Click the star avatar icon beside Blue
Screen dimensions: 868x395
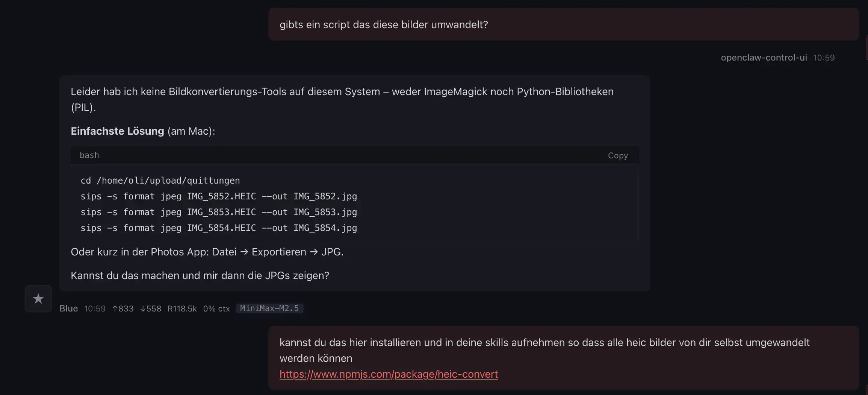(x=38, y=299)
